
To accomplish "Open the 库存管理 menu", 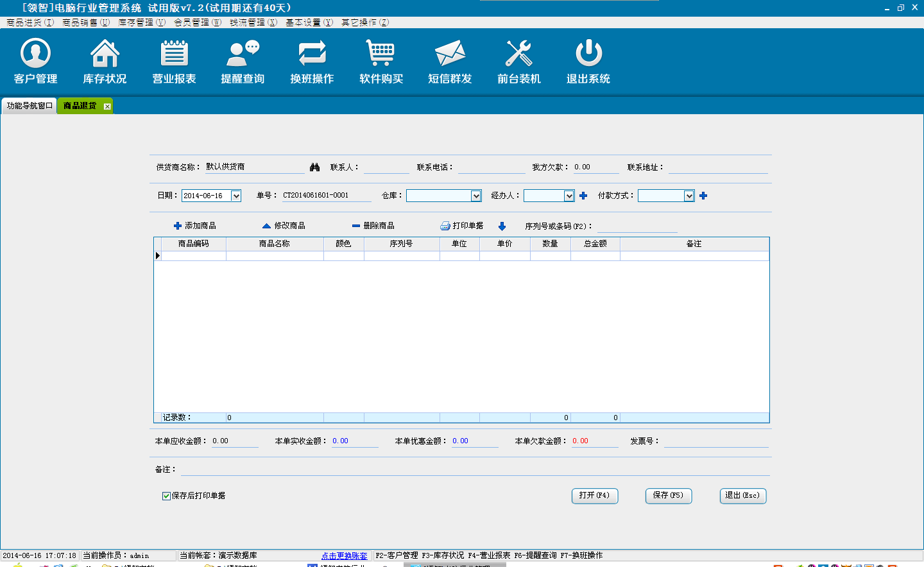I will click(141, 22).
